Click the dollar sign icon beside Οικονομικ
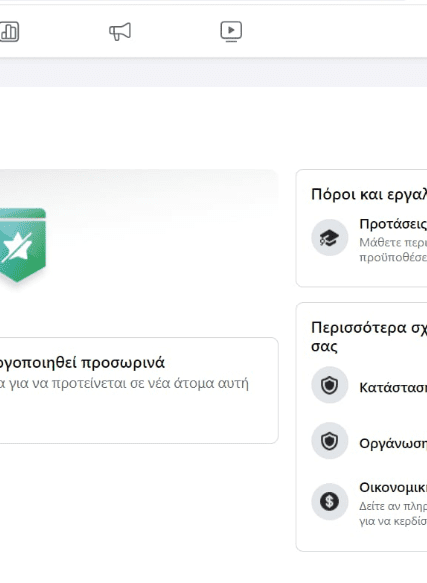The image size is (427, 583). coord(330,502)
